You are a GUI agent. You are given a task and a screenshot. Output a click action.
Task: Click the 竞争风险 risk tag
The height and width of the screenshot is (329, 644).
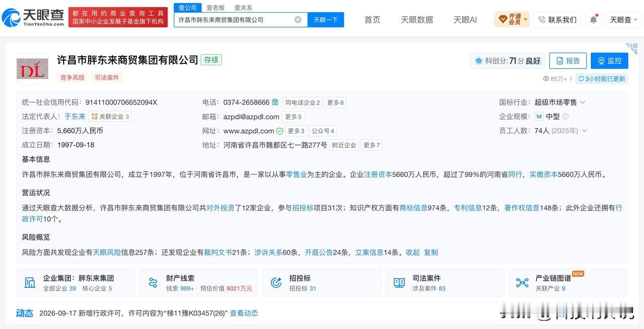click(72, 77)
